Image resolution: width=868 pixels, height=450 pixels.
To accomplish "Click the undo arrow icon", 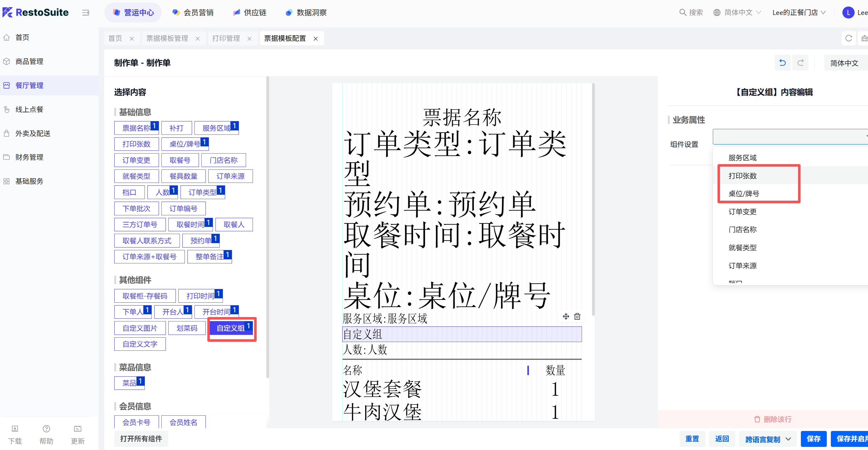I will point(782,63).
